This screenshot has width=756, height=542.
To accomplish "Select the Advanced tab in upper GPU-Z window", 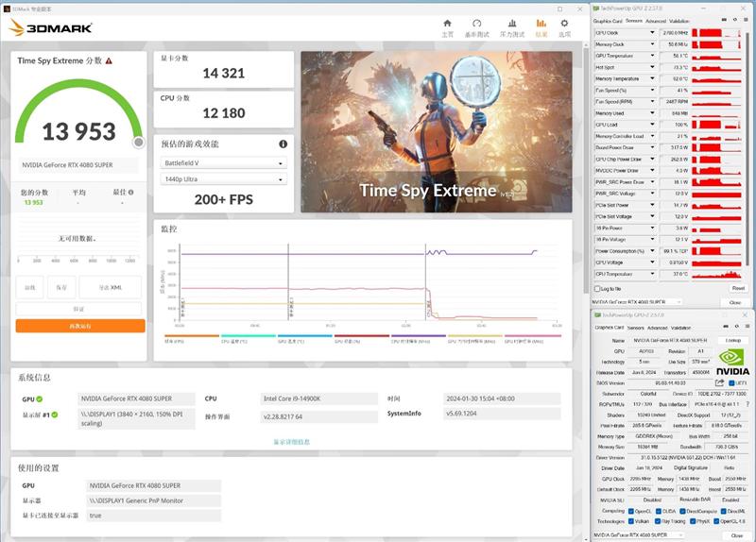I will click(656, 21).
